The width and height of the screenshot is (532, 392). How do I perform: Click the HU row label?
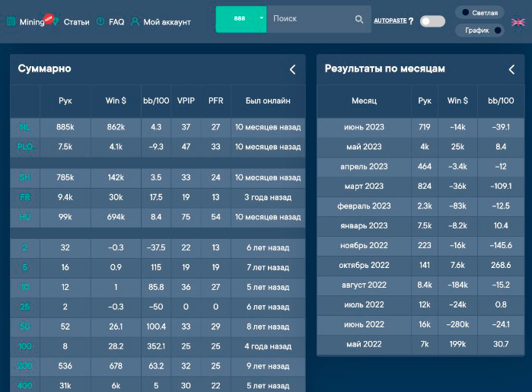pos(25,218)
